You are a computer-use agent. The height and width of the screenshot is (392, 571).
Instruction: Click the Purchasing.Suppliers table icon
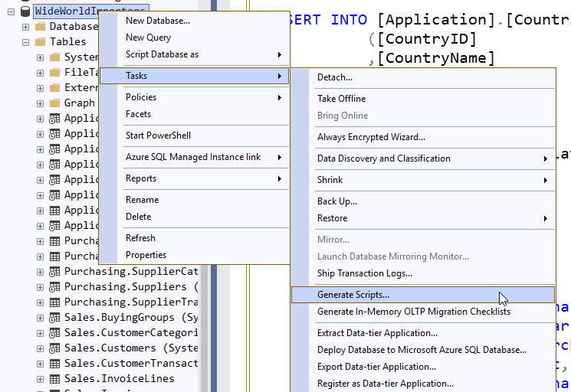click(x=54, y=287)
